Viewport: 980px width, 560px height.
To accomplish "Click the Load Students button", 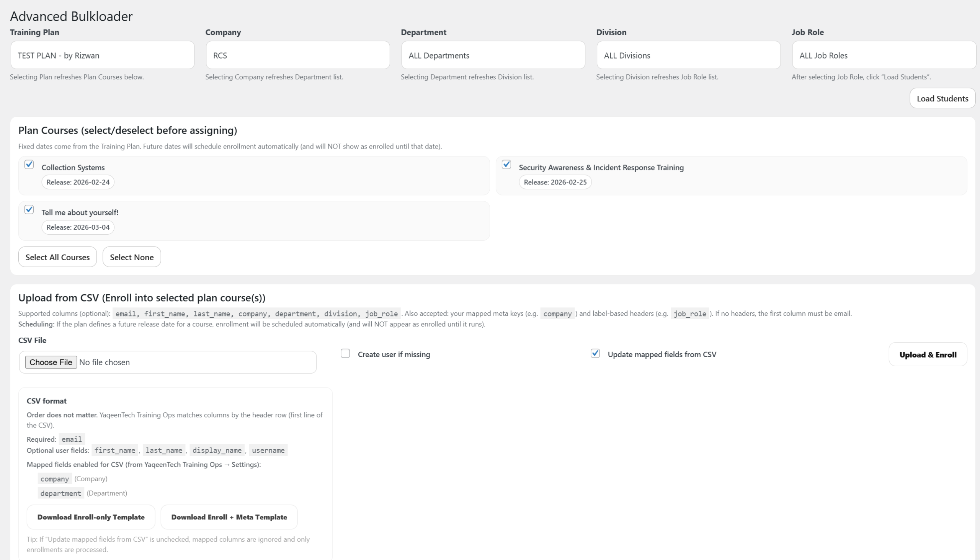I will pos(942,98).
